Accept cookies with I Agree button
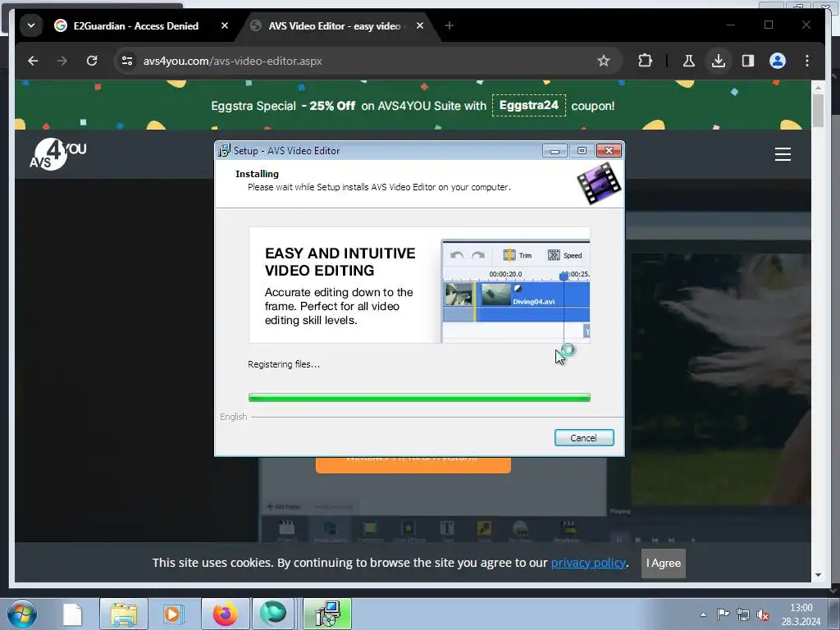 663,563
